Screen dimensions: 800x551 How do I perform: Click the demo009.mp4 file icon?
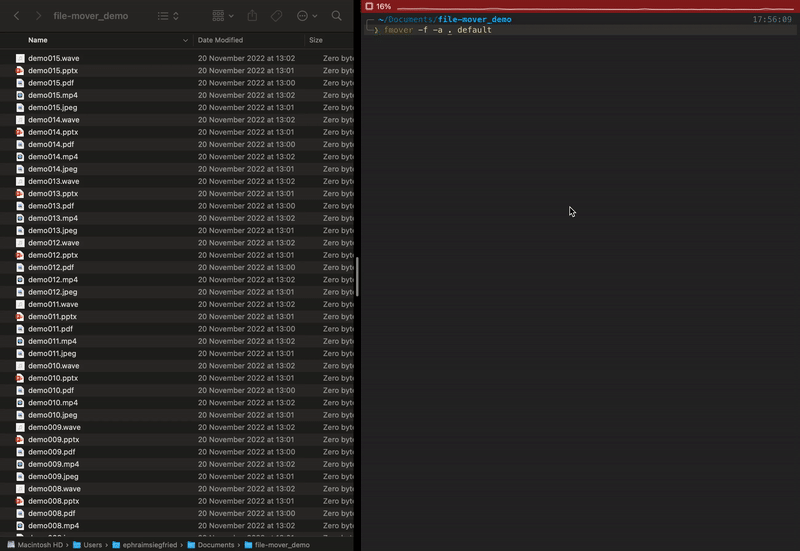click(x=20, y=464)
